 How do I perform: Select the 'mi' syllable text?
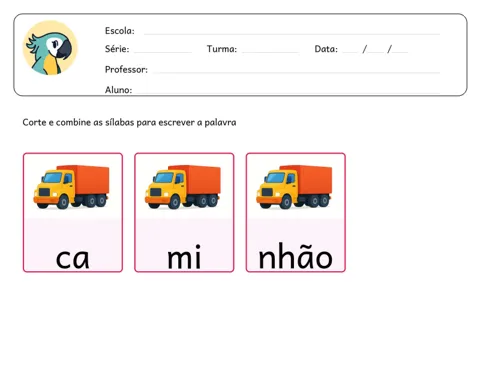click(184, 256)
